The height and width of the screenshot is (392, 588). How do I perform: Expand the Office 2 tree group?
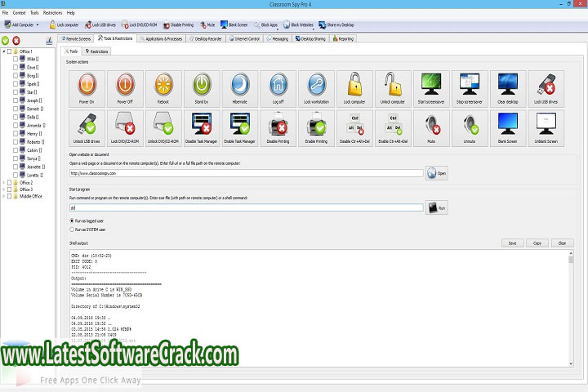[4, 183]
